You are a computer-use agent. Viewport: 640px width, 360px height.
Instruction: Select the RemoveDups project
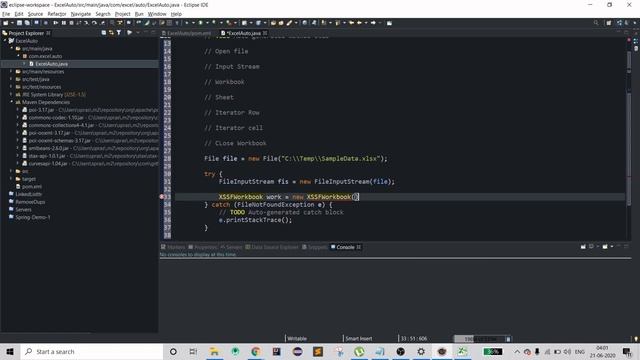tap(30, 202)
